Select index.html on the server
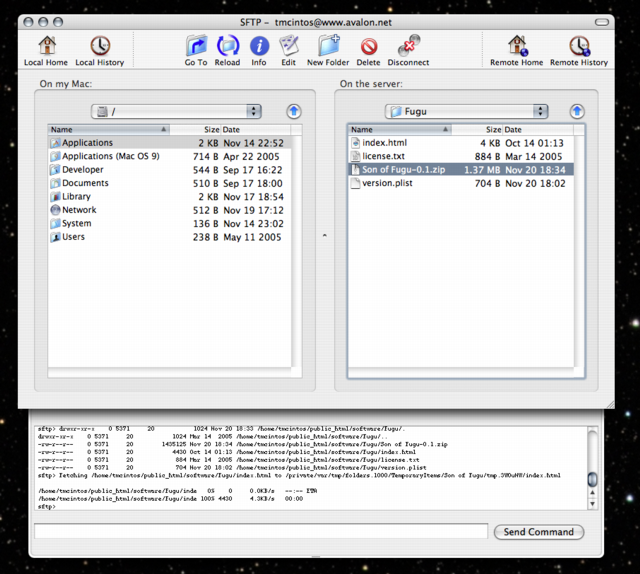The width and height of the screenshot is (640, 574). 461,143
